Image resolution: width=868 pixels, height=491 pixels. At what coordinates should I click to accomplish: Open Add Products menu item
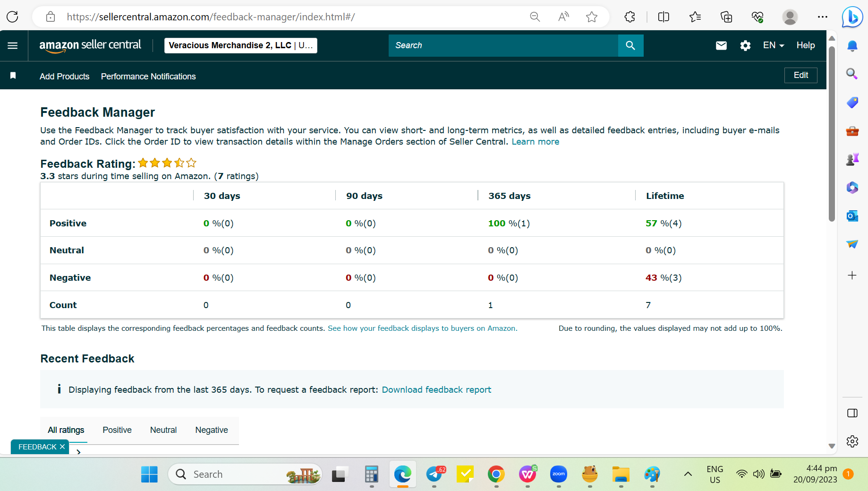[x=65, y=77]
